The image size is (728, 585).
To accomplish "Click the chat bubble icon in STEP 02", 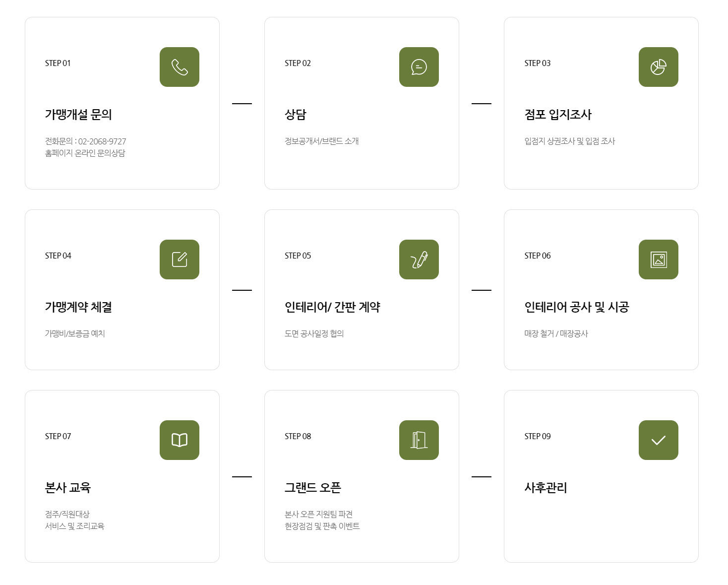I will [419, 67].
